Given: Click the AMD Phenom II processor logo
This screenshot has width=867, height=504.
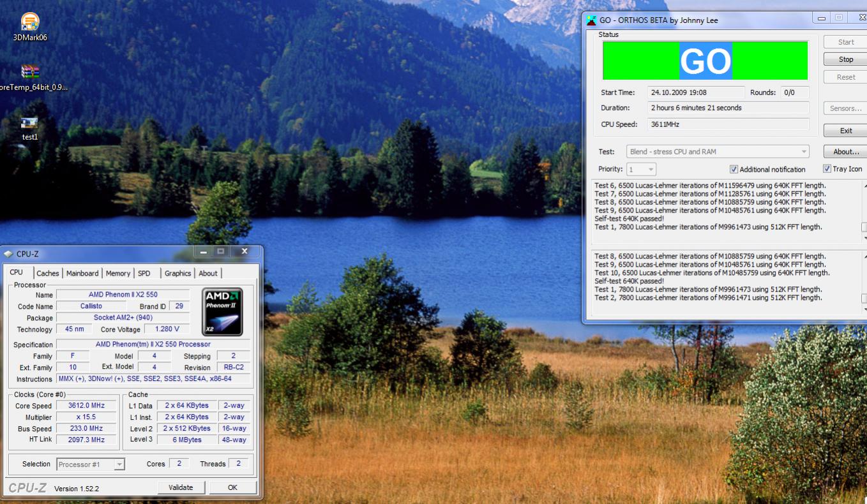Looking at the screenshot, I should 222,312.
